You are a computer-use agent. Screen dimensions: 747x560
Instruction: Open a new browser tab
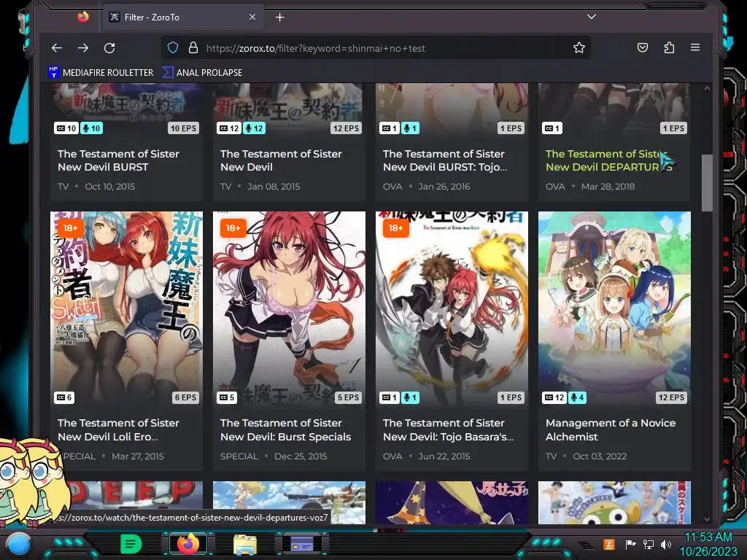[279, 17]
